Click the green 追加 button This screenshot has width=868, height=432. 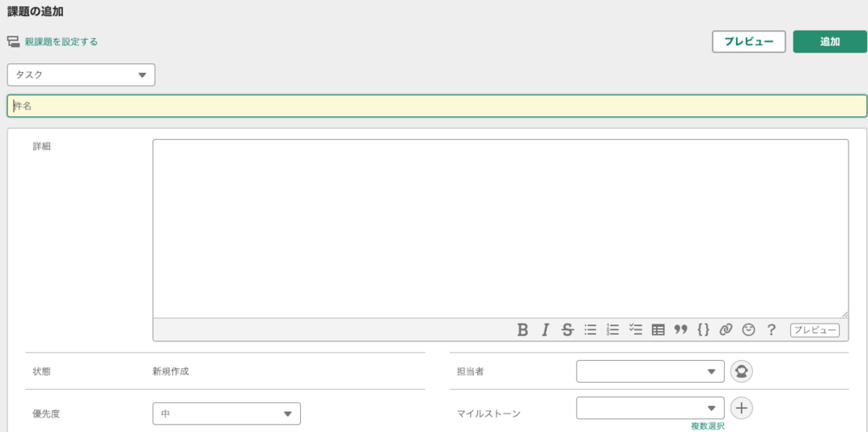point(830,42)
